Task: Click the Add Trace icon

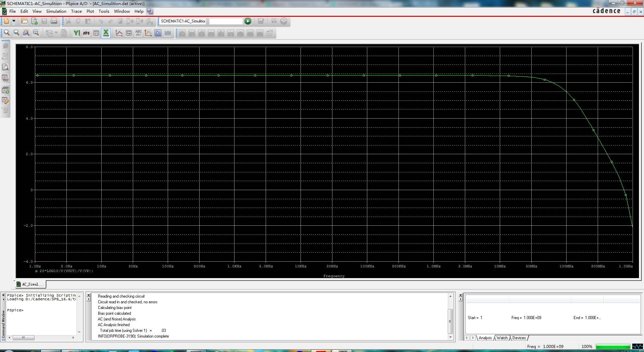Action: [x=119, y=33]
